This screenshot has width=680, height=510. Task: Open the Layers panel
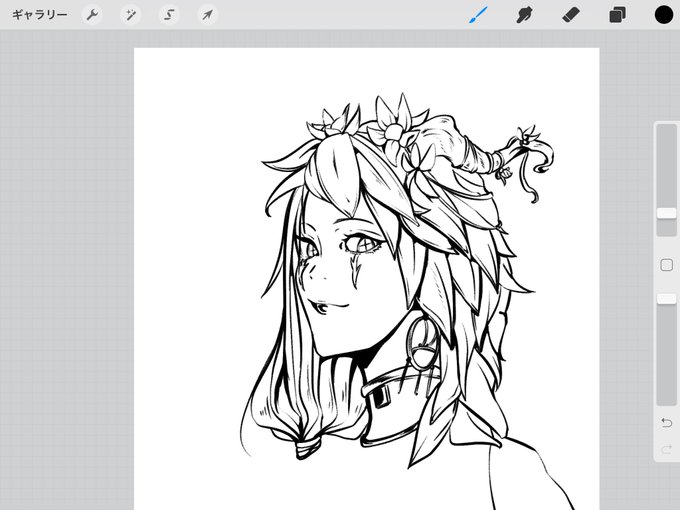(x=618, y=15)
